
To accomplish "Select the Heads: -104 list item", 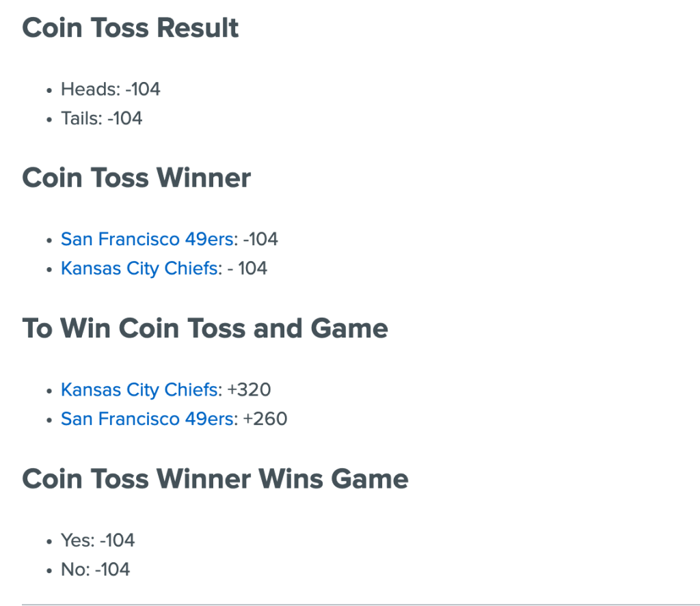I will coord(110,89).
